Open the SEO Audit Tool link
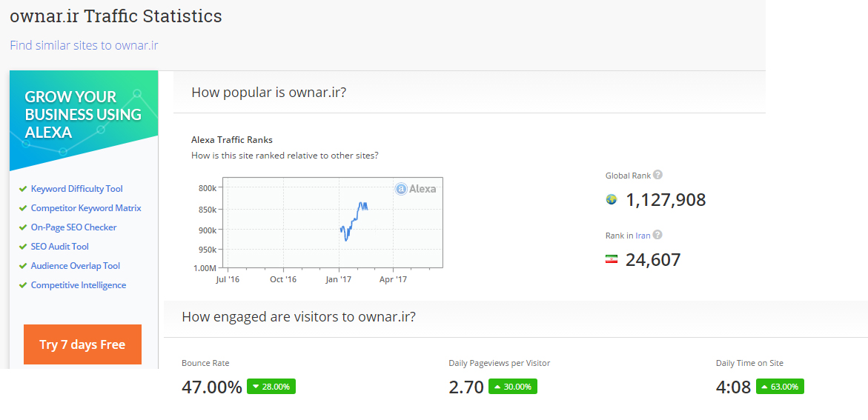The width and height of the screenshot is (868, 420). pyautogui.click(x=60, y=247)
